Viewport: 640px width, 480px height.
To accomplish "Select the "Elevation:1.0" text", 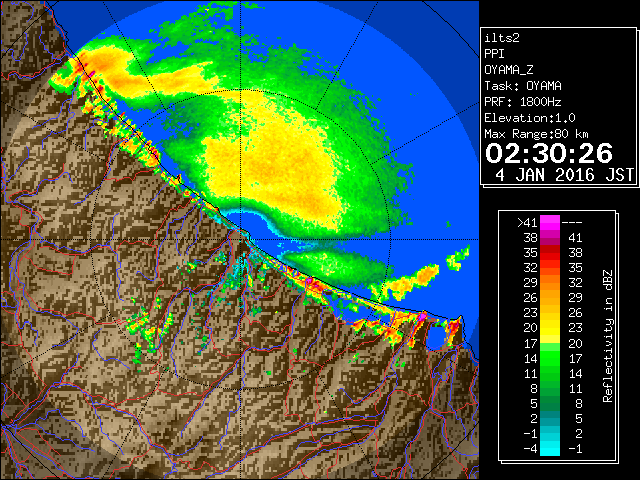I will tap(530, 118).
